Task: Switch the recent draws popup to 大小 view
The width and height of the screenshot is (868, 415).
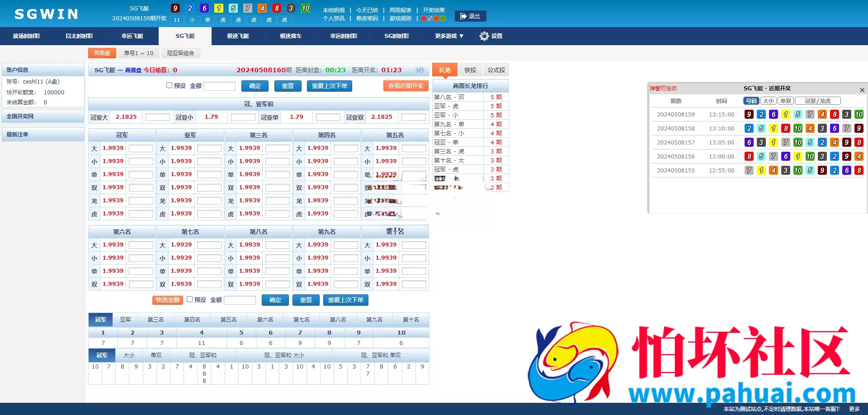Action: click(769, 101)
